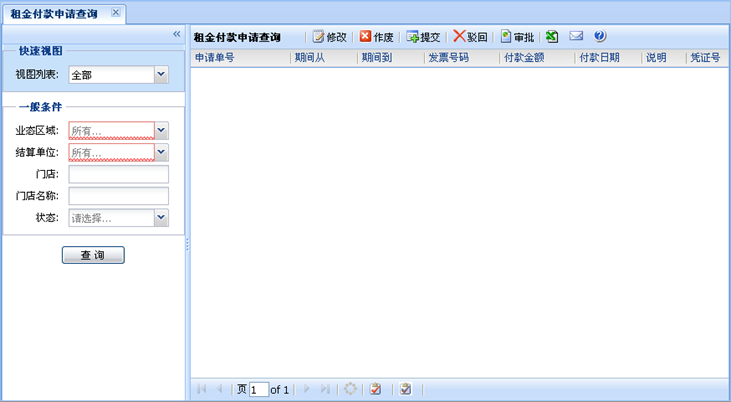Click the 修改 edit toolbar button
Image resolution: width=731 pixels, height=402 pixels.
coord(330,37)
